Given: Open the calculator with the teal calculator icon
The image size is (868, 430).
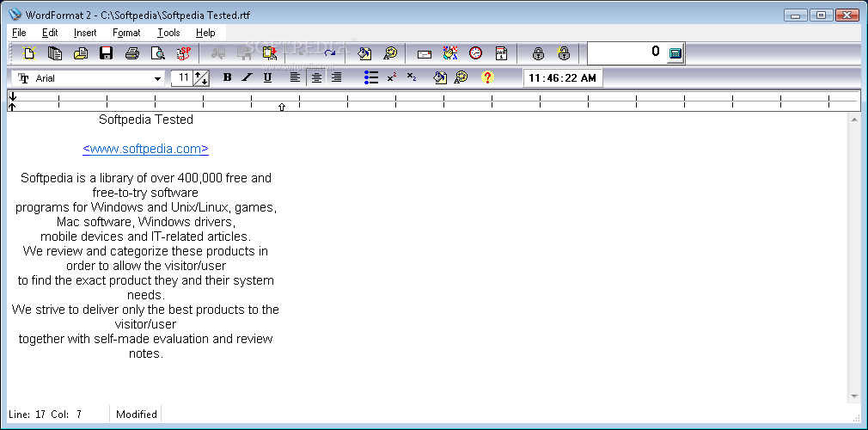Looking at the screenshot, I should (x=675, y=53).
